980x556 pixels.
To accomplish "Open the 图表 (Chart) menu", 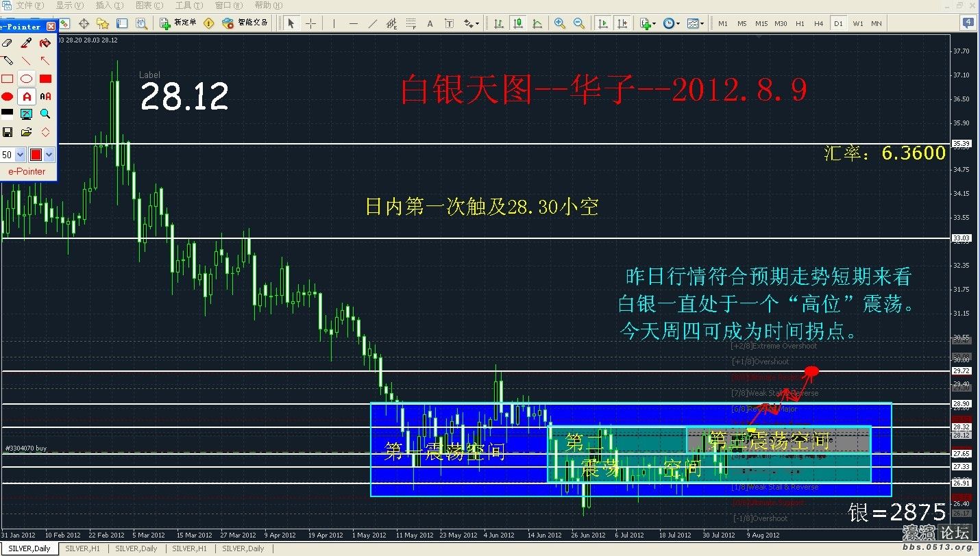I will [x=149, y=5].
